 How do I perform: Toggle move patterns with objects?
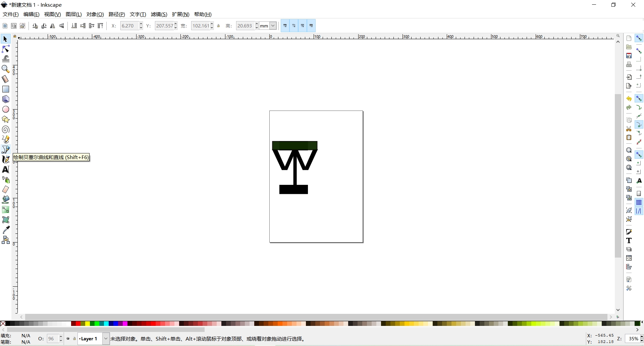(311, 26)
